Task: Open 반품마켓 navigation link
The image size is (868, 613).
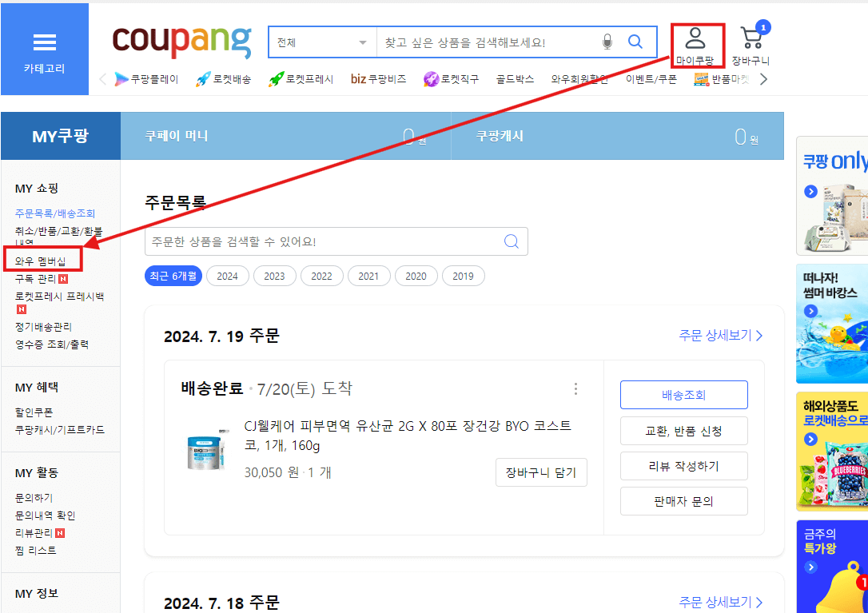Action: coord(722,79)
